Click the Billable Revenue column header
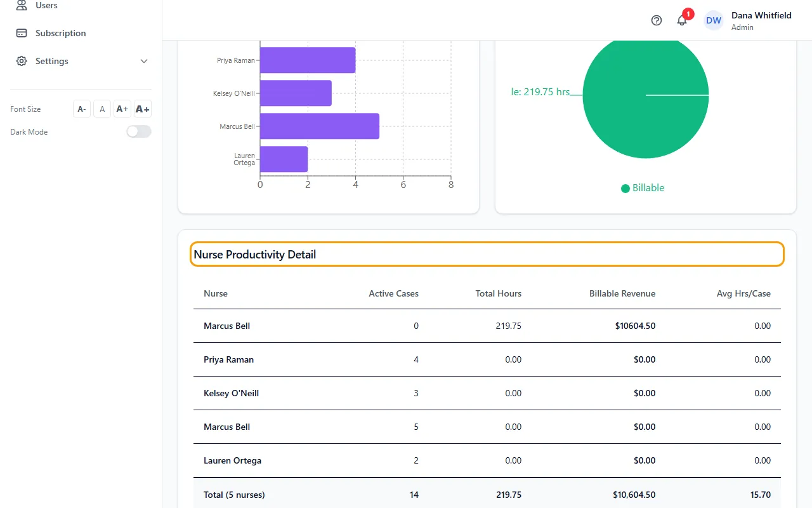Screen dimensions: 812x508 [x=622, y=293]
